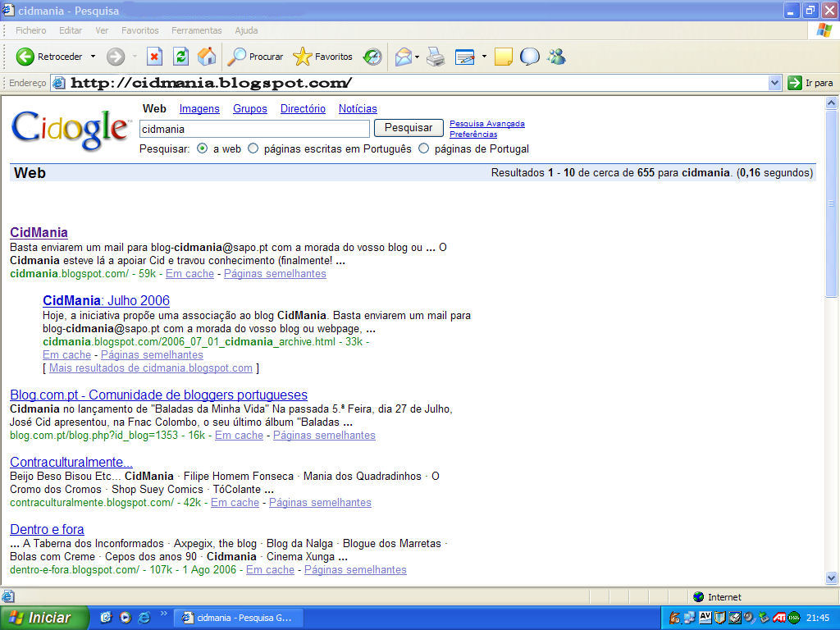Stop page loading with red X icon
This screenshot has height=630, width=840.
pyautogui.click(x=154, y=57)
